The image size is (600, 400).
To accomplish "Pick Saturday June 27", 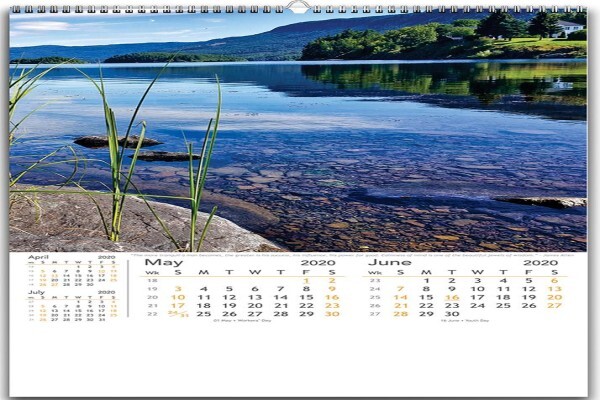I will click(x=554, y=306).
